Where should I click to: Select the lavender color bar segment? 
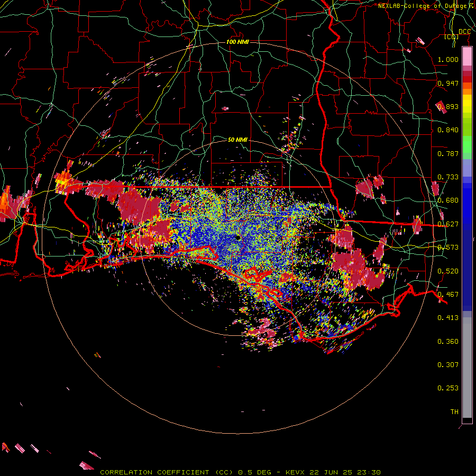pos(467,168)
